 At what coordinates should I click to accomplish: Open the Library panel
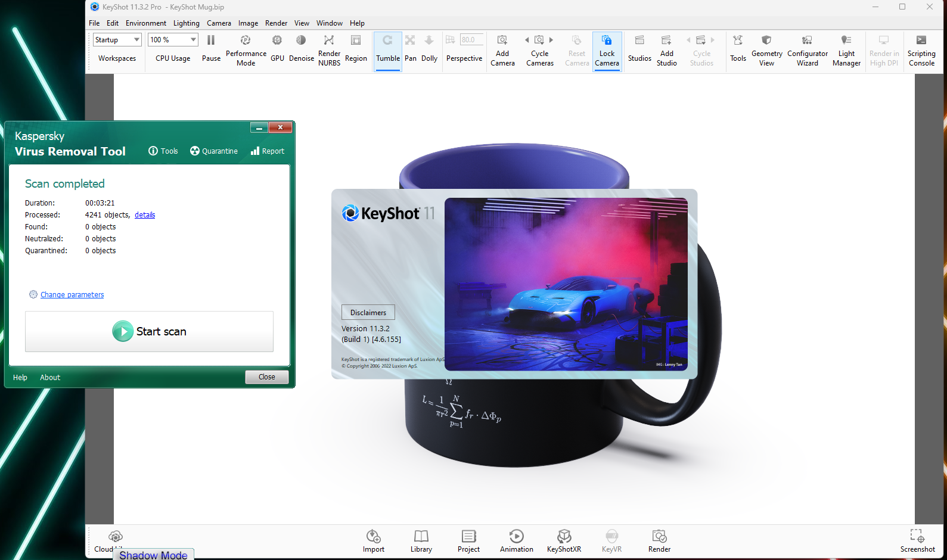click(421, 541)
